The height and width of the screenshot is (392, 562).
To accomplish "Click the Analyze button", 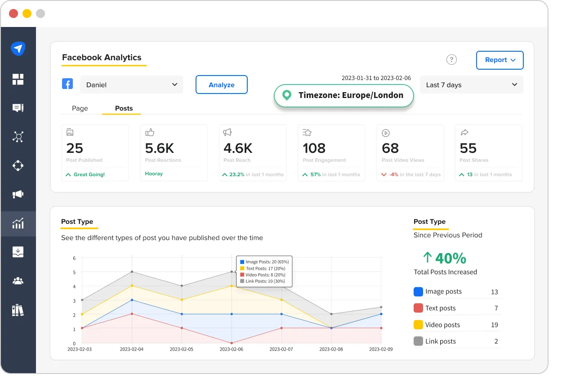I will 221,84.
